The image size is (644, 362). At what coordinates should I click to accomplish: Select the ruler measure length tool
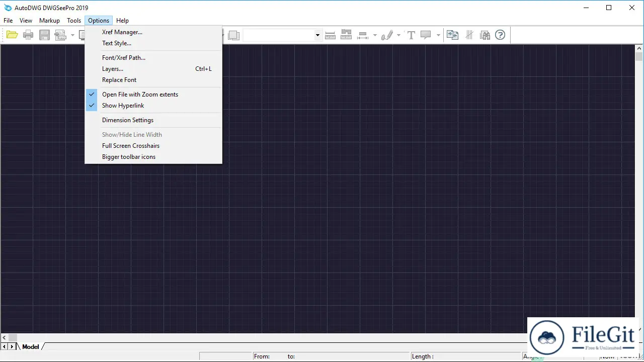point(330,35)
